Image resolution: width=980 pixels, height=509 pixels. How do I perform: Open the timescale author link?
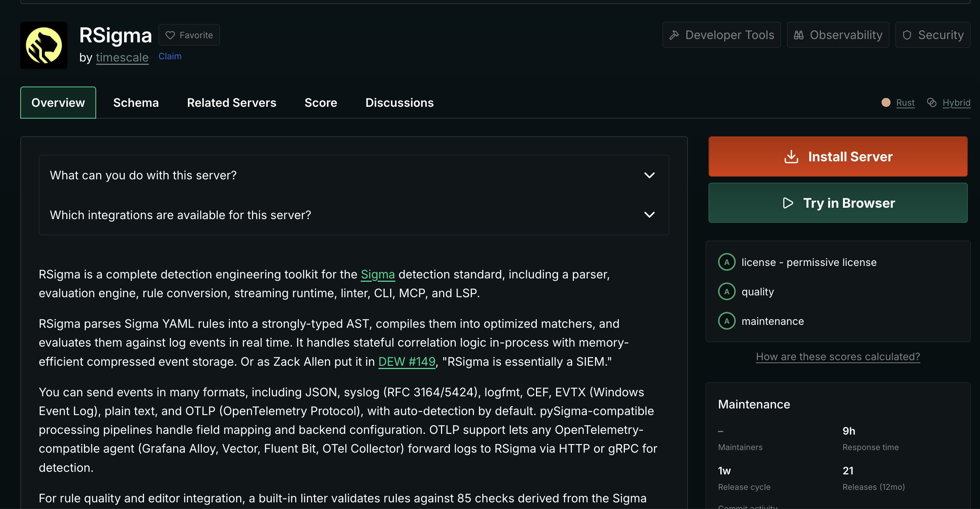click(x=122, y=57)
